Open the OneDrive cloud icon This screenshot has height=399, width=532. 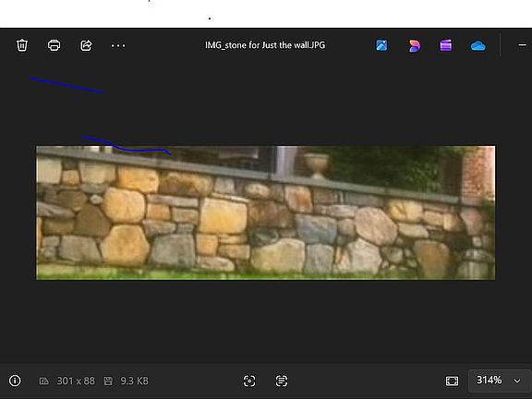coord(478,45)
